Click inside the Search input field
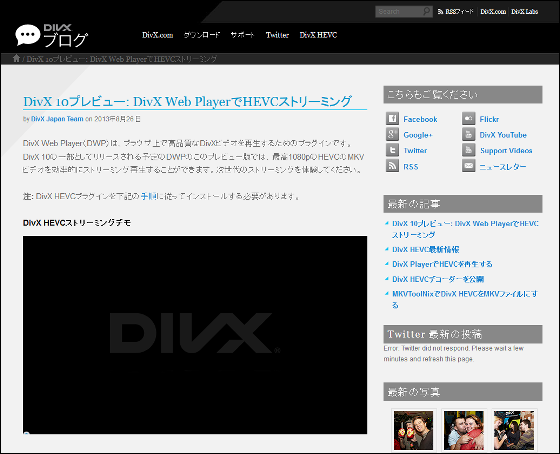The image size is (560, 454). 399,11
